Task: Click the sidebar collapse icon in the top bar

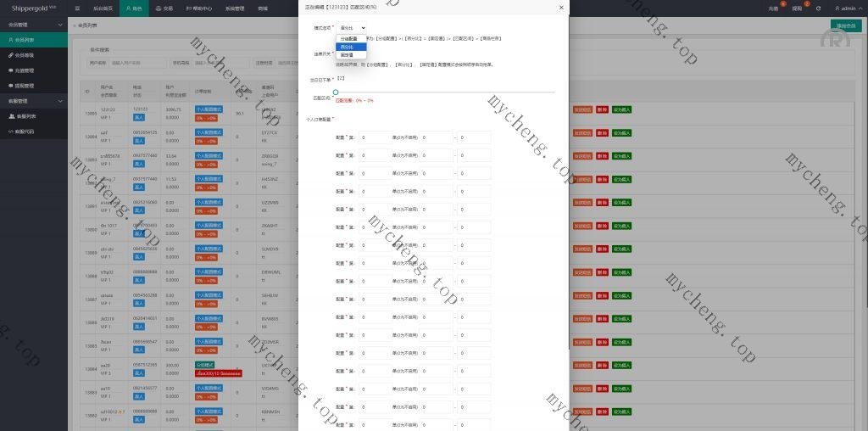Action: pyautogui.click(x=77, y=8)
